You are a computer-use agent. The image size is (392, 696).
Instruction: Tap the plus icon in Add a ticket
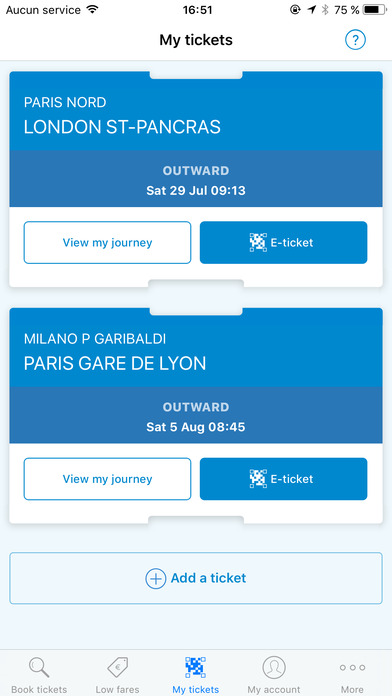coord(155,578)
